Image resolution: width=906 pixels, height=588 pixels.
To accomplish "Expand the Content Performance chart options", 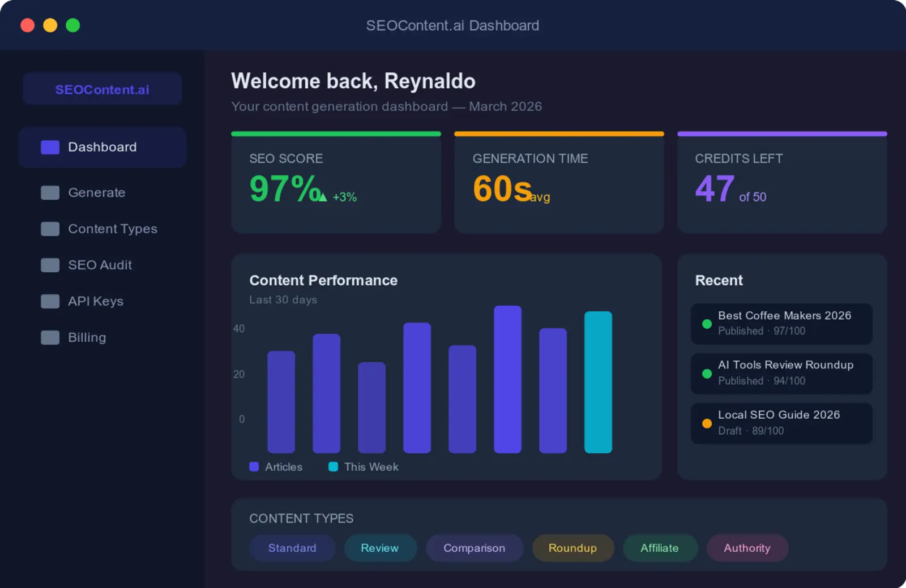I will click(x=323, y=280).
